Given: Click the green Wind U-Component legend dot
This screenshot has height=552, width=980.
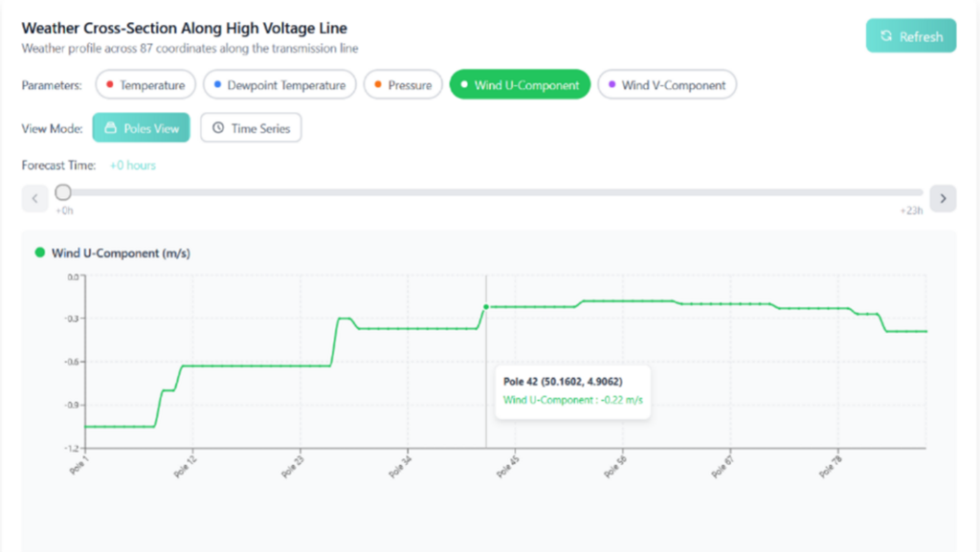Looking at the screenshot, I should pyautogui.click(x=39, y=253).
